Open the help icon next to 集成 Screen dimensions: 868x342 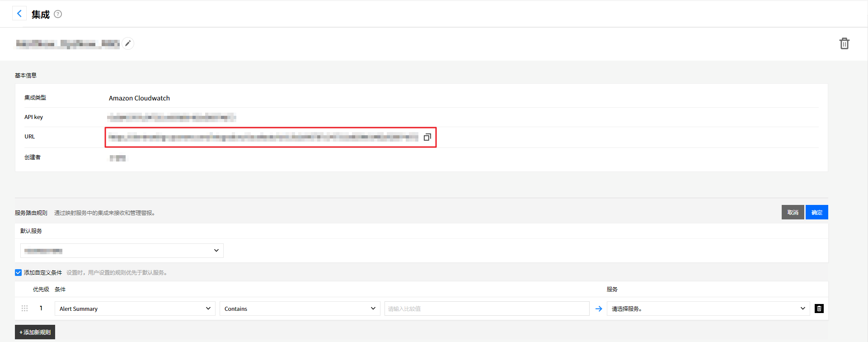[x=58, y=14]
